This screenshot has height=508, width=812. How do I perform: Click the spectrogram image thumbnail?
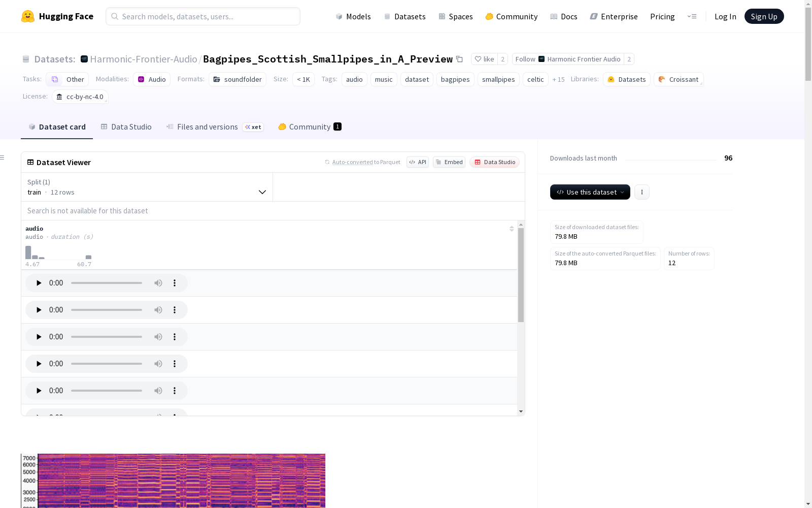tap(173, 481)
